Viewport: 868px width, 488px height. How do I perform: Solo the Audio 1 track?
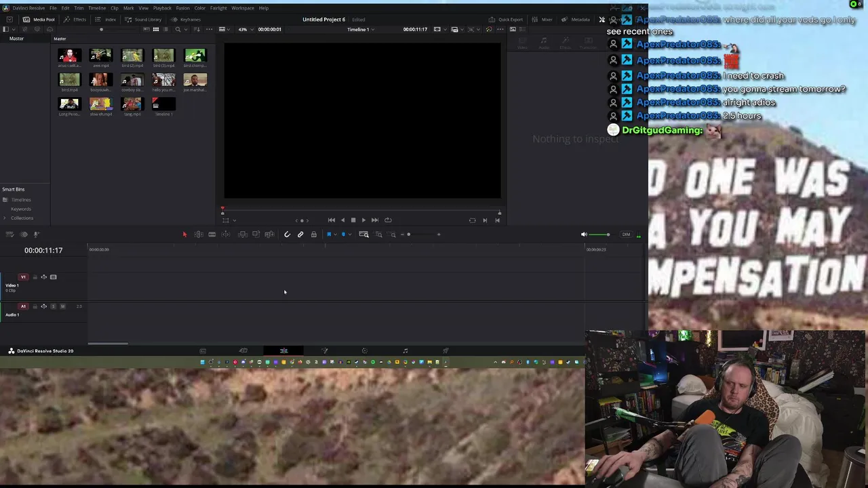54,306
